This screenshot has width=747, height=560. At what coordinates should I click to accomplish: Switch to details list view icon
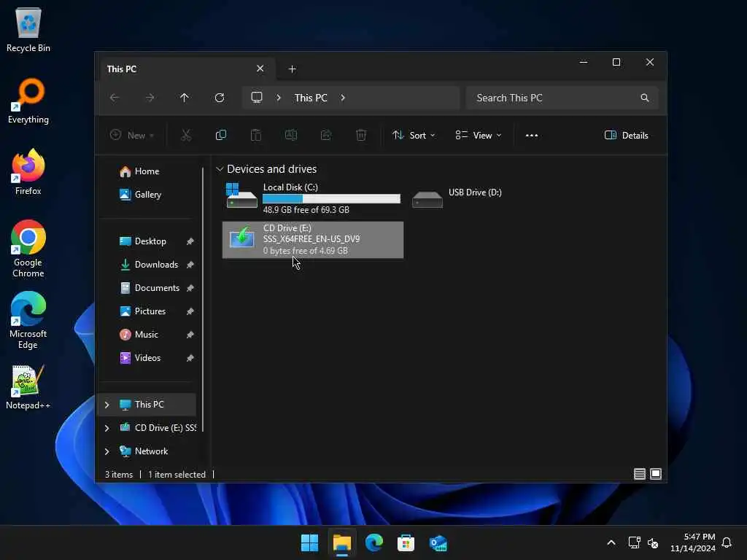pos(639,474)
